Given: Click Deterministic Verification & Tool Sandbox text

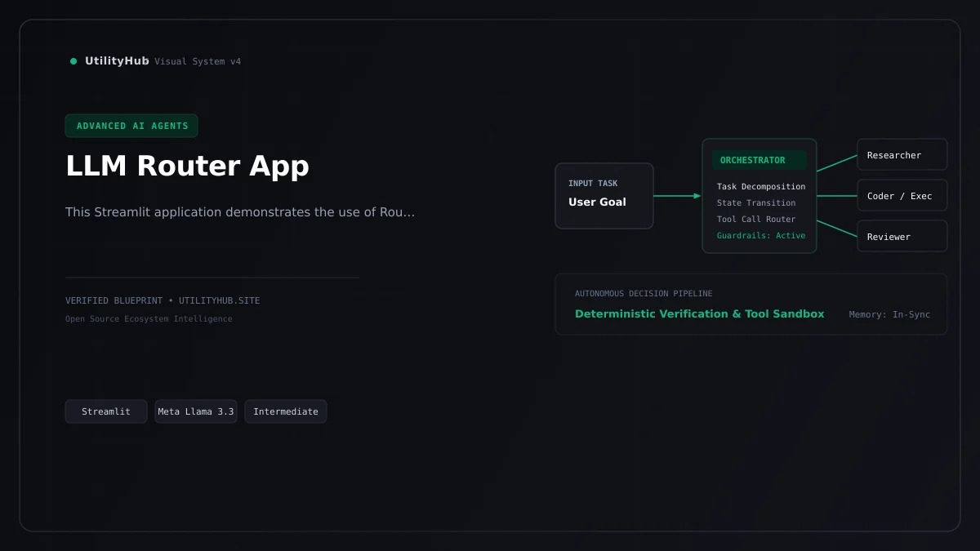Looking at the screenshot, I should click(x=700, y=314).
